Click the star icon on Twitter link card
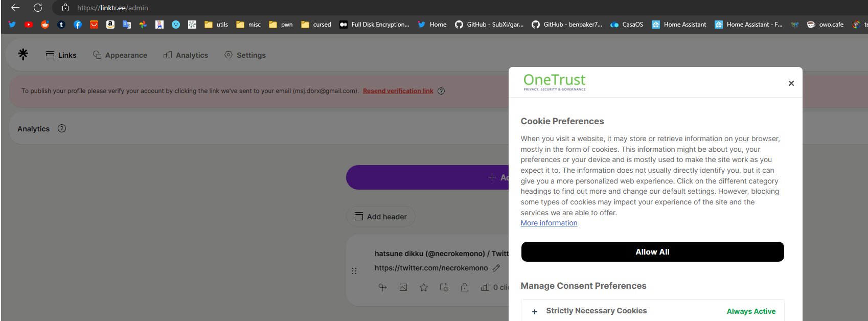The height and width of the screenshot is (321, 868). pyautogui.click(x=423, y=288)
